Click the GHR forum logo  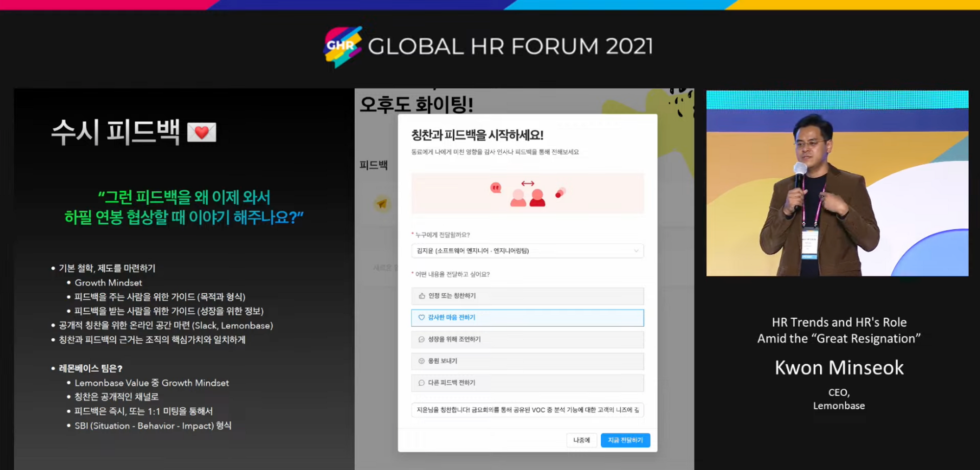tap(343, 47)
